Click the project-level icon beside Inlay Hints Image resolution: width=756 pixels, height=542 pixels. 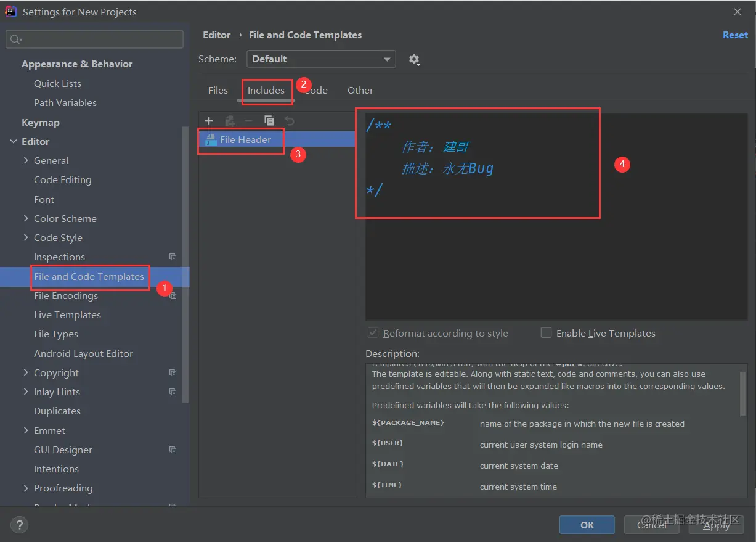(x=173, y=392)
